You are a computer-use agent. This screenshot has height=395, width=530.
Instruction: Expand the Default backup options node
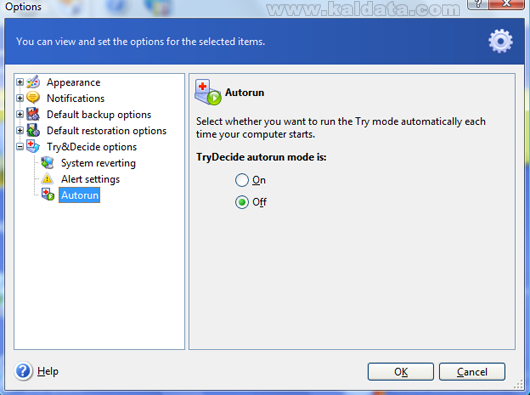20,114
